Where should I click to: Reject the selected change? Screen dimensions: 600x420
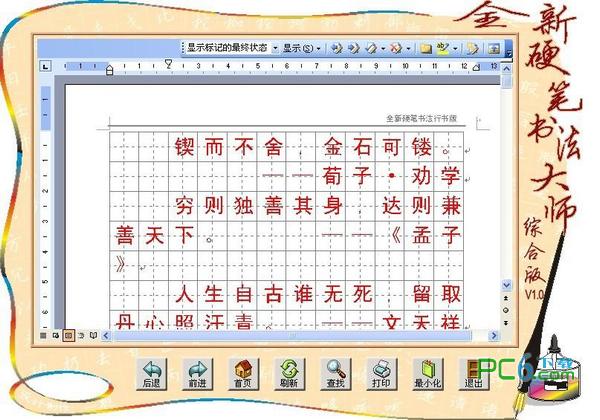click(396, 48)
